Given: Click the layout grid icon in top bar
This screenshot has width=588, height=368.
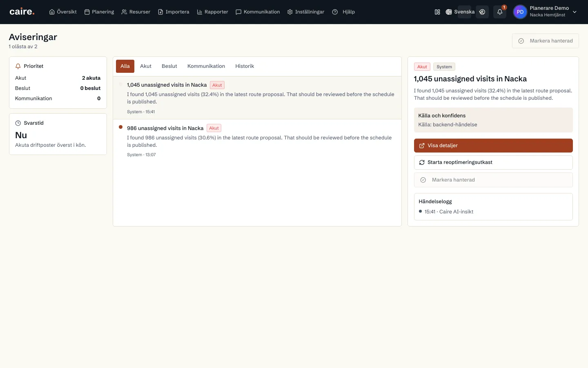Looking at the screenshot, I should [x=437, y=12].
